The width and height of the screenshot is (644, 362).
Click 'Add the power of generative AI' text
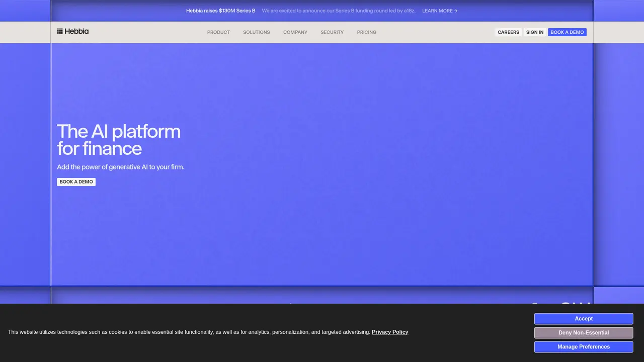pos(121,167)
